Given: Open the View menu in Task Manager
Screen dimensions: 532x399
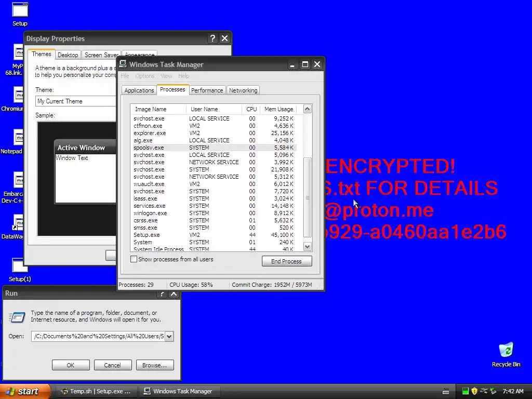Looking at the screenshot, I should [x=166, y=76].
